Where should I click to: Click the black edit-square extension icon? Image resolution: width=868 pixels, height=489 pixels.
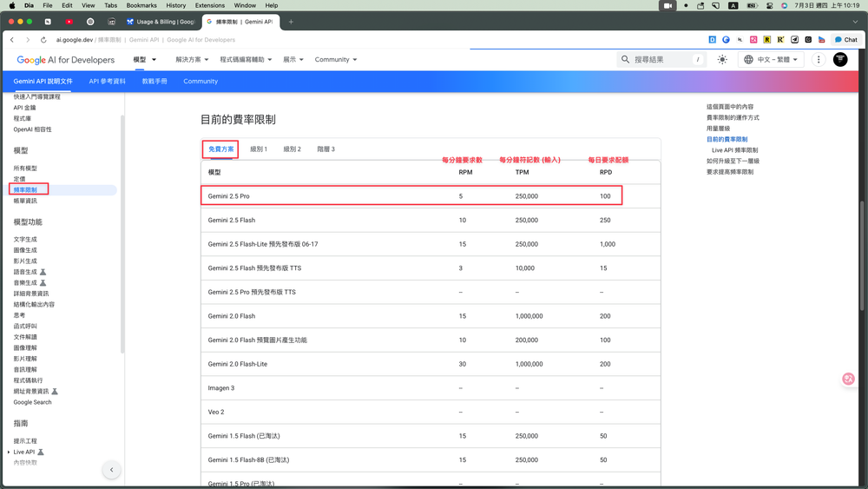click(808, 40)
